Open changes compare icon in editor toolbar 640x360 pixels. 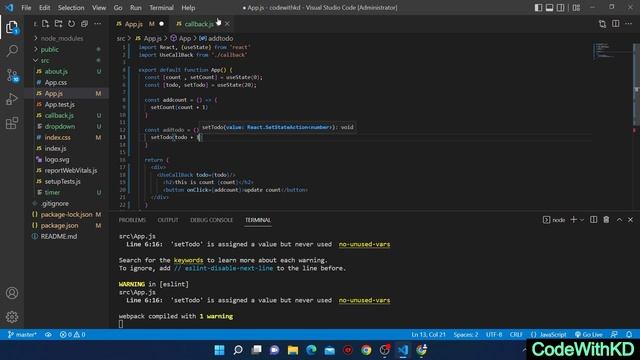pyautogui.click(x=602, y=24)
